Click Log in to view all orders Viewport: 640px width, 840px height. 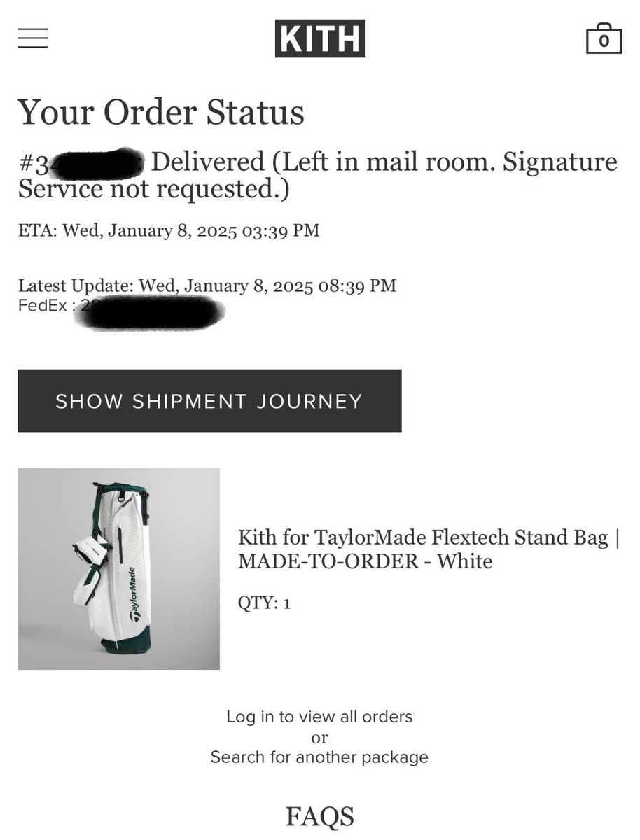(x=319, y=717)
